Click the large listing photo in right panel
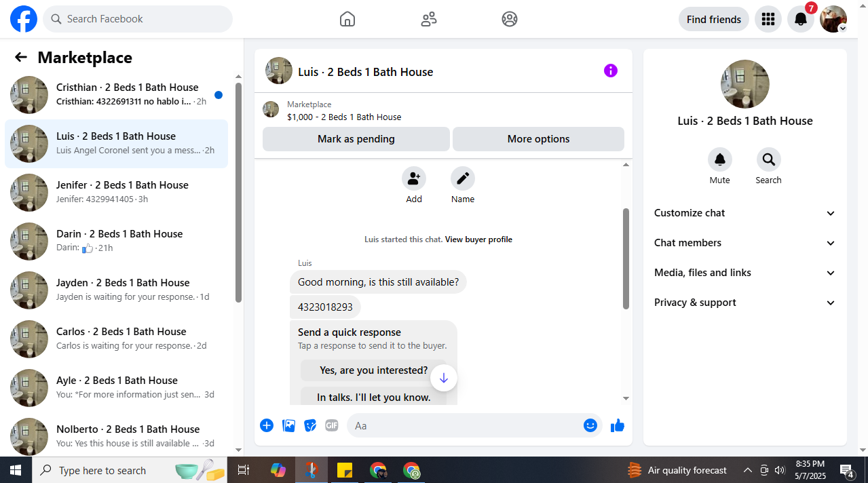This screenshot has width=868, height=483. click(744, 84)
